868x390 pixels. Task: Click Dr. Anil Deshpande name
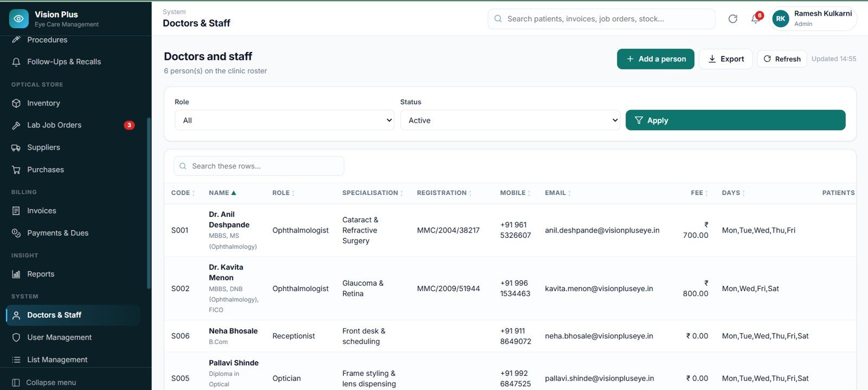click(229, 219)
